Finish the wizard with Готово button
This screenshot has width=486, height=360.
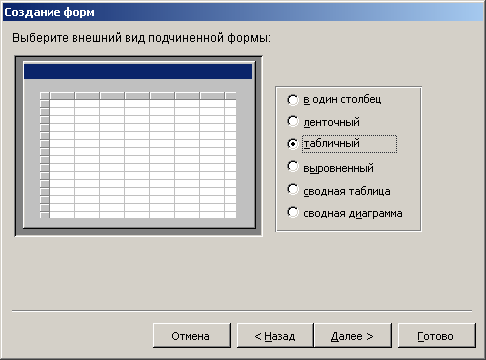437,336
